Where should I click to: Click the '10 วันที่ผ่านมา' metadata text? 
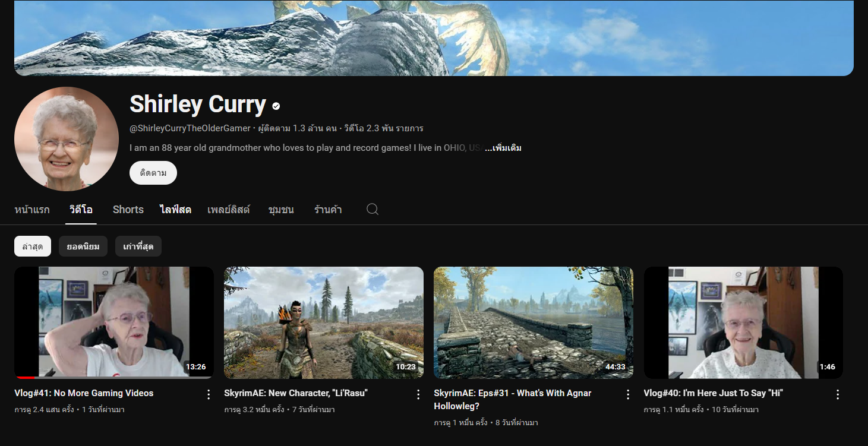pos(735,410)
